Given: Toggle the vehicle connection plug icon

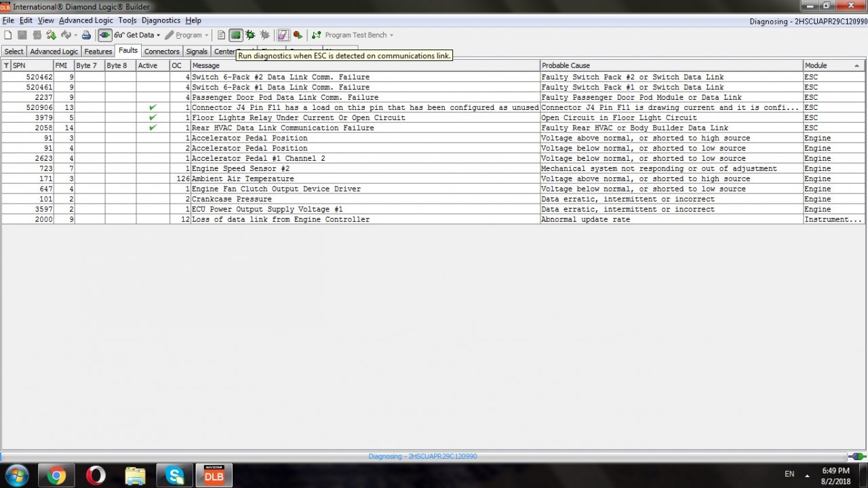Looking at the screenshot, I should (105, 35).
